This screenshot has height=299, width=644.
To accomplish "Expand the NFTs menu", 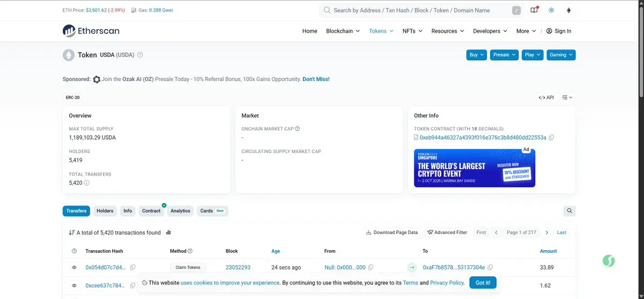I will (412, 31).
